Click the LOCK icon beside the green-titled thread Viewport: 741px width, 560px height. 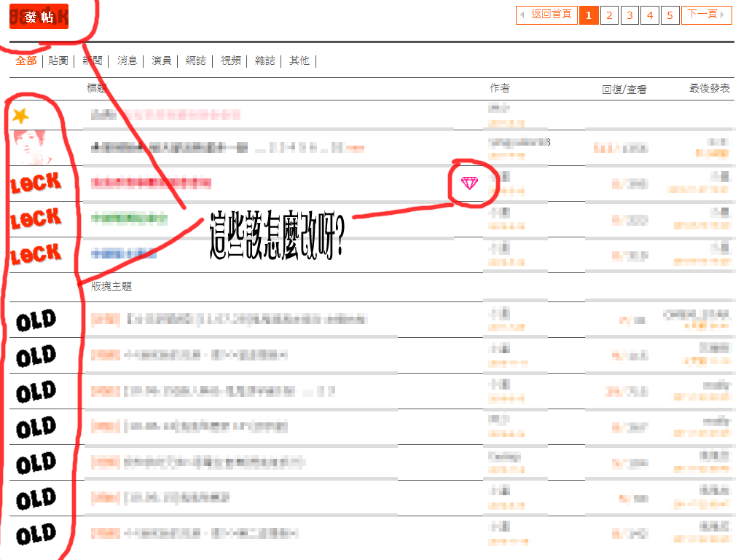(x=36, y=218)
